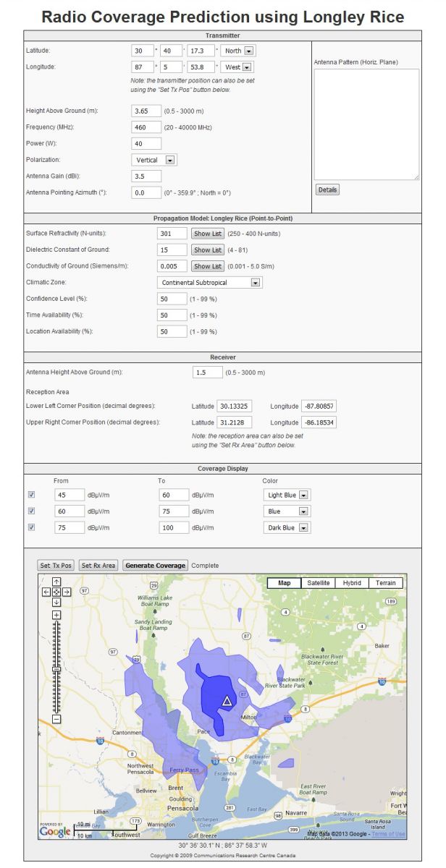Pan the map right with arrow control
The image size is (446, 868).
click(67, 592)
